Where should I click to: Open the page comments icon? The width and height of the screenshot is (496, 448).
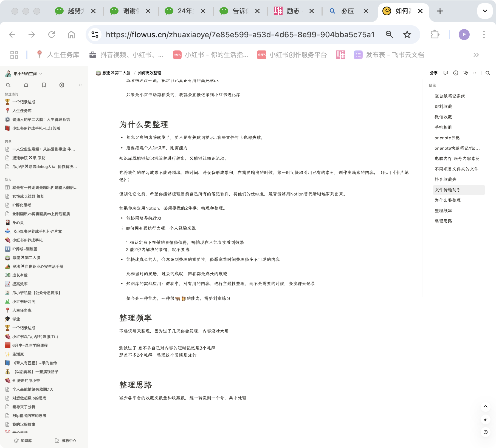click(x=446, y=73)
